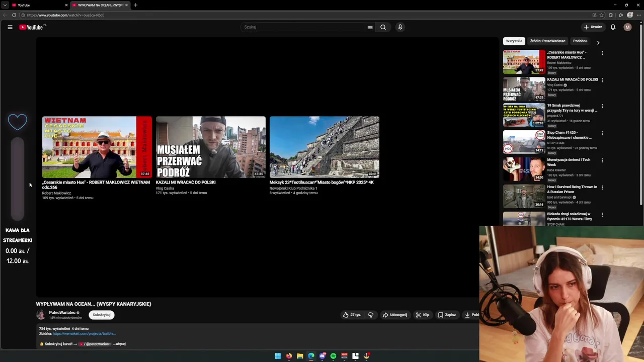
Task: Open Discord from the taskbar
Action: click(x=322, y=356)
